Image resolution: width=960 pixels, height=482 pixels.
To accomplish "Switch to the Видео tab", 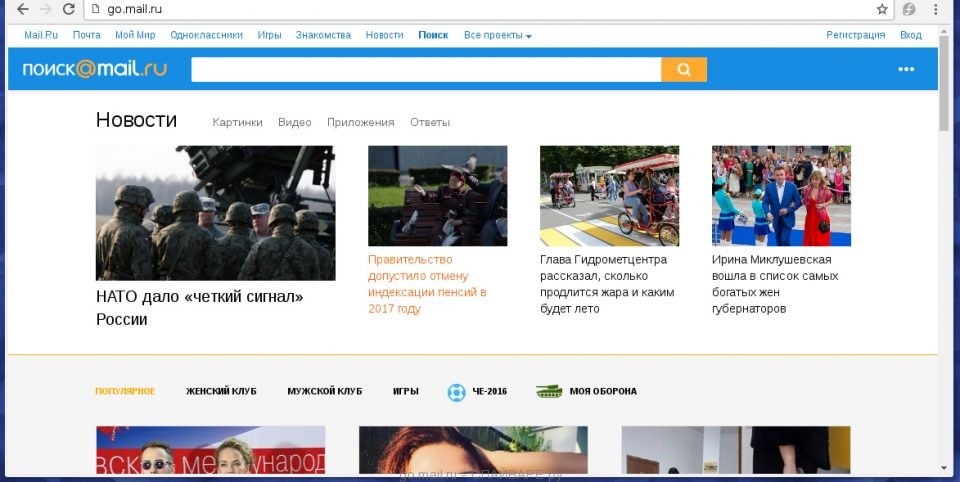I will (294, 122).
